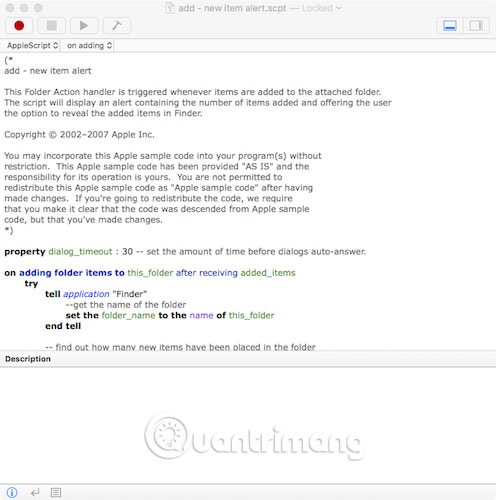Close the Script Editor window

click(x=10, y=8)
